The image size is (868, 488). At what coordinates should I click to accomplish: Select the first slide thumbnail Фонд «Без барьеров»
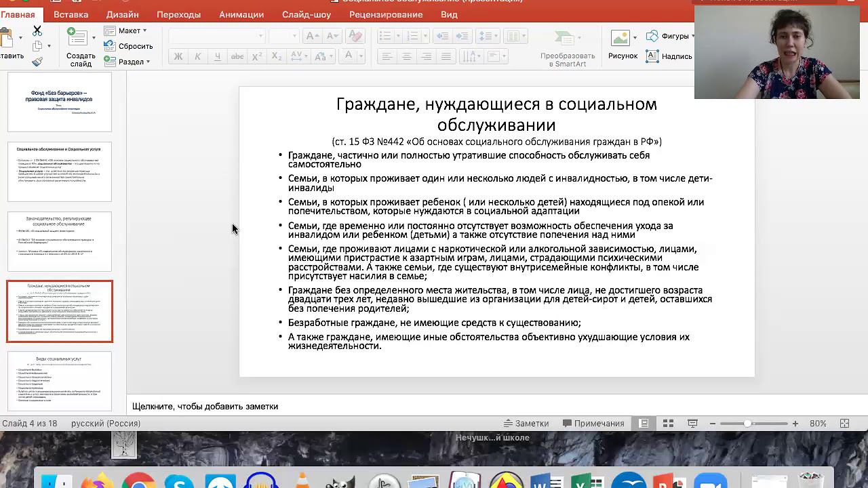(60, 102)
